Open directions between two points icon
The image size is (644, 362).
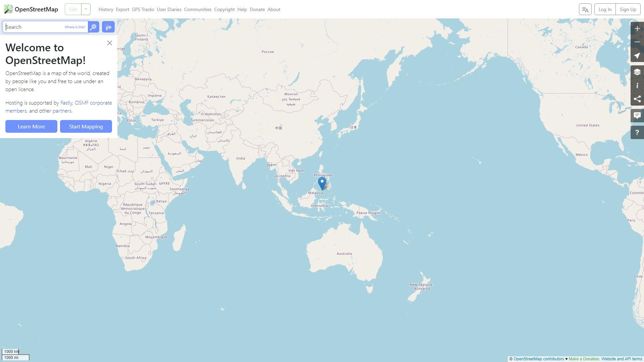[x=108, y=27]
